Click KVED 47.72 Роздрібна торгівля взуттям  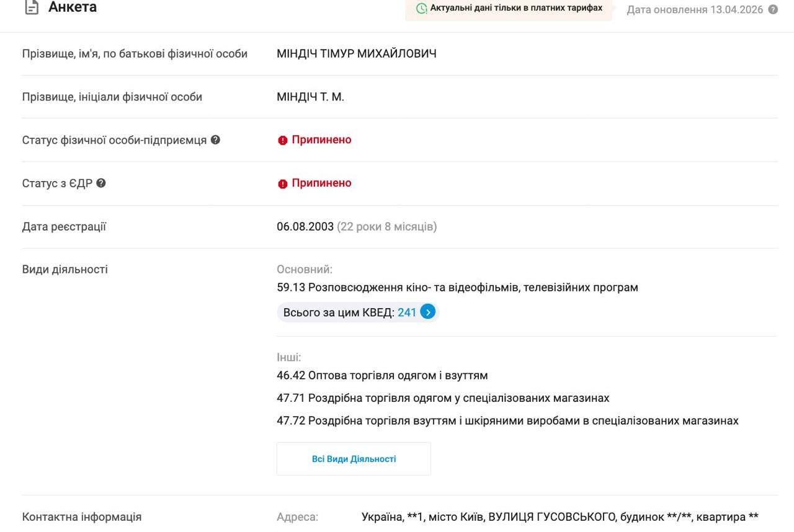(x=507, y=420)
